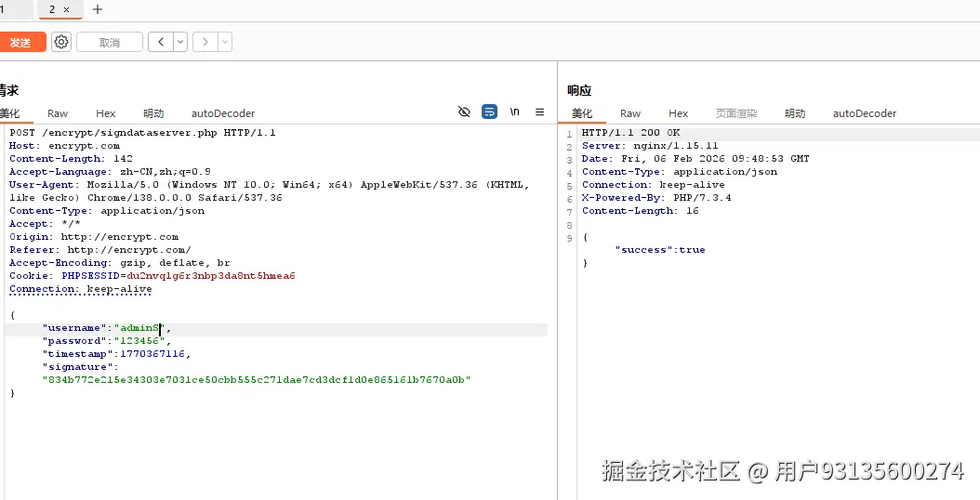Screen dimensions: 980x500
Task: Click the request Content-Type: application/json header
Action: pos(107,211)
